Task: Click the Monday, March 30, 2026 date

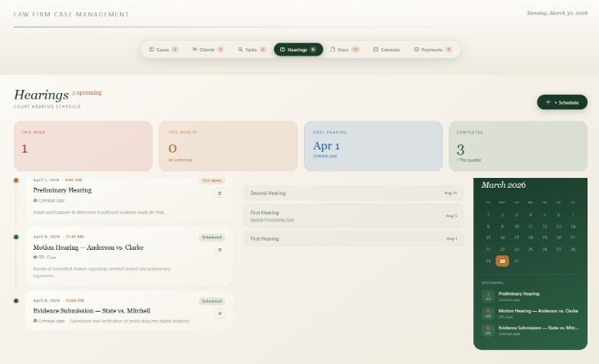Action: (557, 13)
